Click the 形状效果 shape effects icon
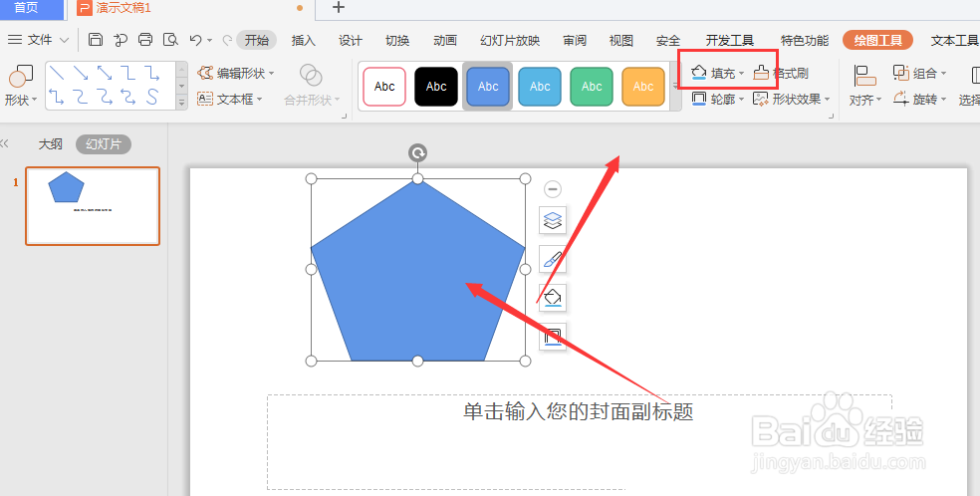This screenshot has width=980, height=496. point(761,99)
